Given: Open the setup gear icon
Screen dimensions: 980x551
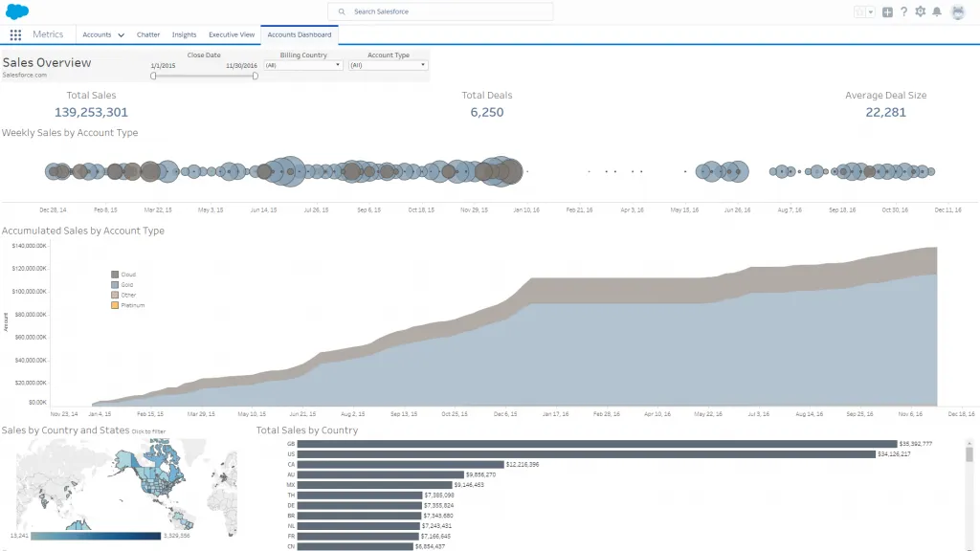Looking at the screenshot, I should pyautogui.click(x=920, y=11).
